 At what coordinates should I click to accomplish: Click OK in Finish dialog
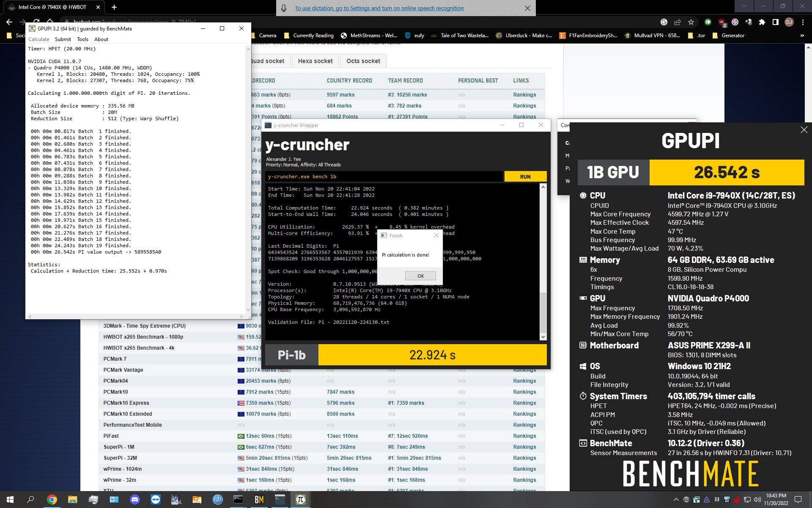point(420,276)
